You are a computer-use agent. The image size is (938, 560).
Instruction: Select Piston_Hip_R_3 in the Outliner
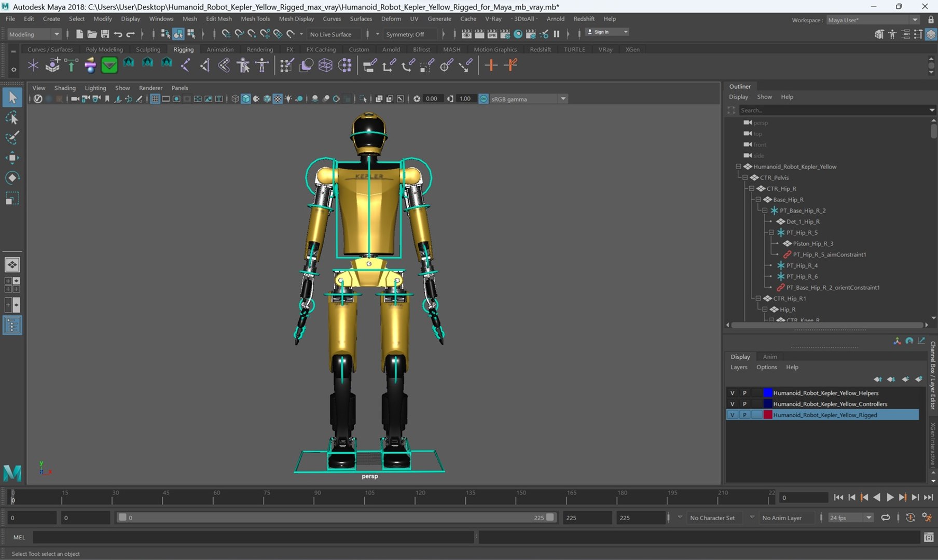point(812,244)
